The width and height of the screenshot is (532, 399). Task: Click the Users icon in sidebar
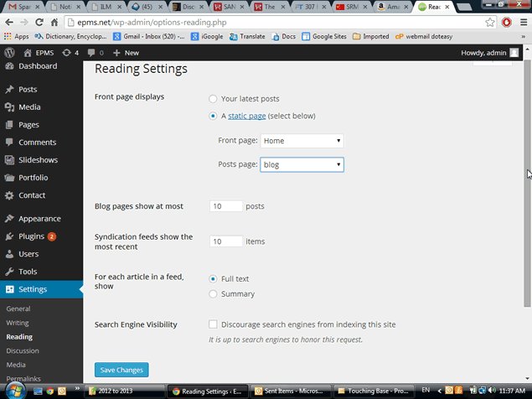coord(9,254)
